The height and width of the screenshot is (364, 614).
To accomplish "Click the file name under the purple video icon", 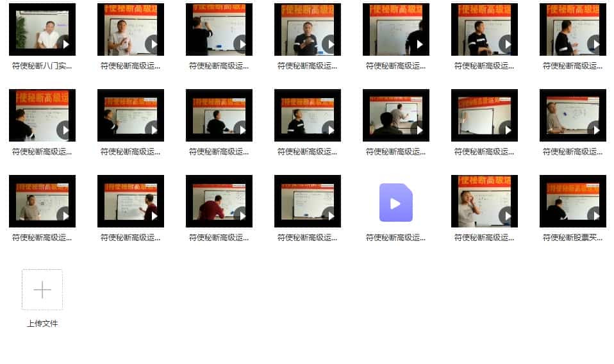I will [395, 237].
